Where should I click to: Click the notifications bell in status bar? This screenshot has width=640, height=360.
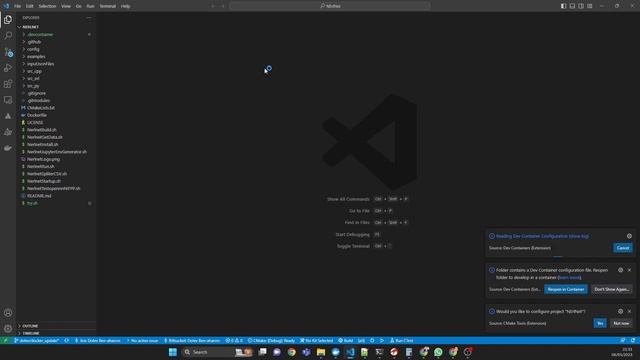tap(633, 340)
